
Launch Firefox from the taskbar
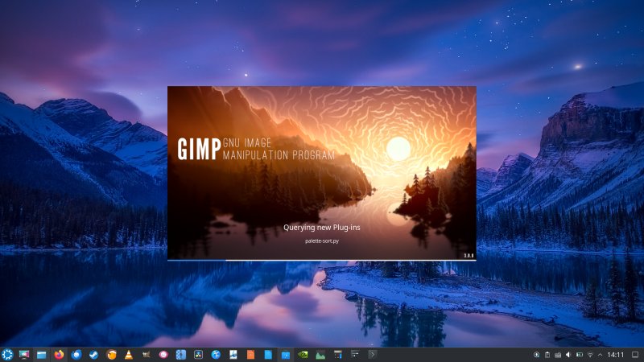(x=59, y=355)
